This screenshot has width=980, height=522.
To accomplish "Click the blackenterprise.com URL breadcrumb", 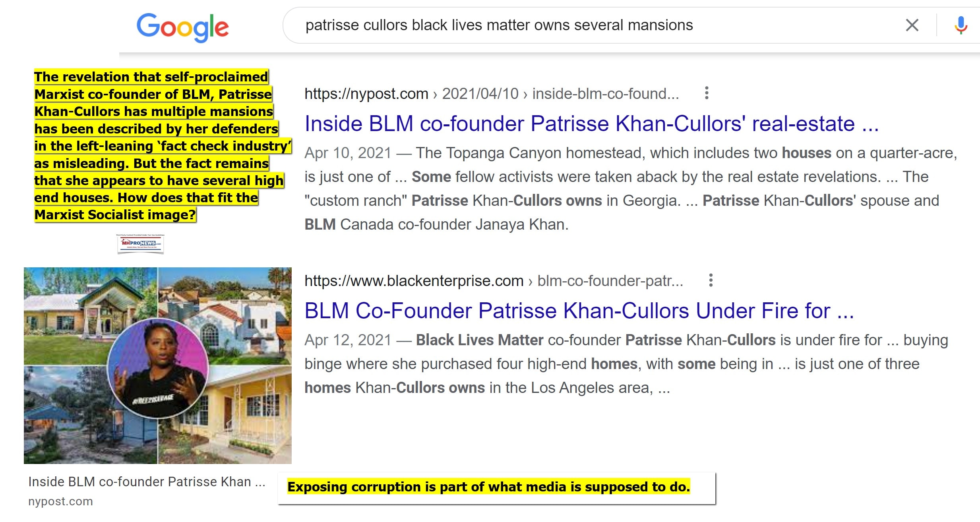I will 493,281.
